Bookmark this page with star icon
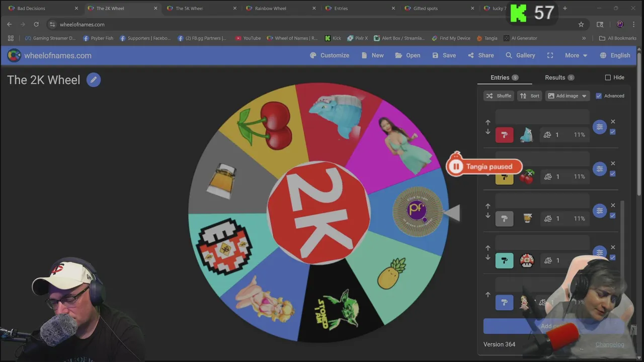Screen dimensions: 644x362 pyautogui.click(x=581, y=24)
